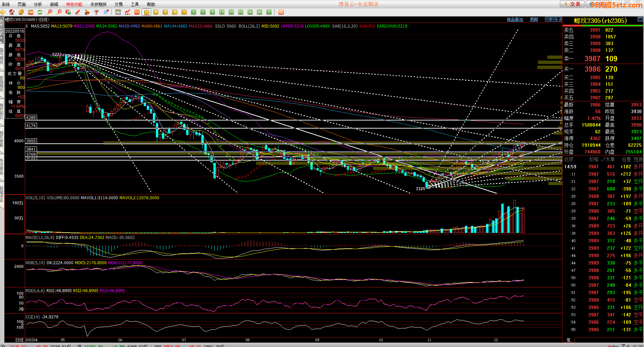Click the 交易 trade button top right

point(572,4)
